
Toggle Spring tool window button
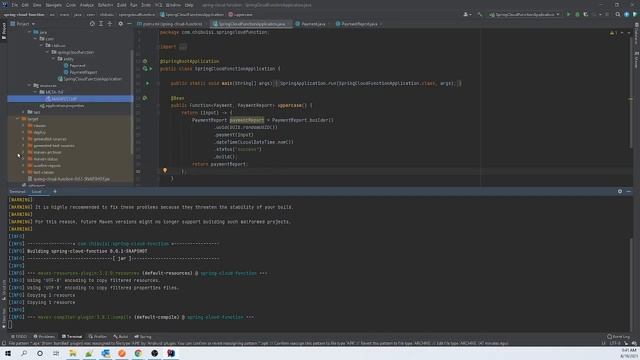[x=143, y=337]
